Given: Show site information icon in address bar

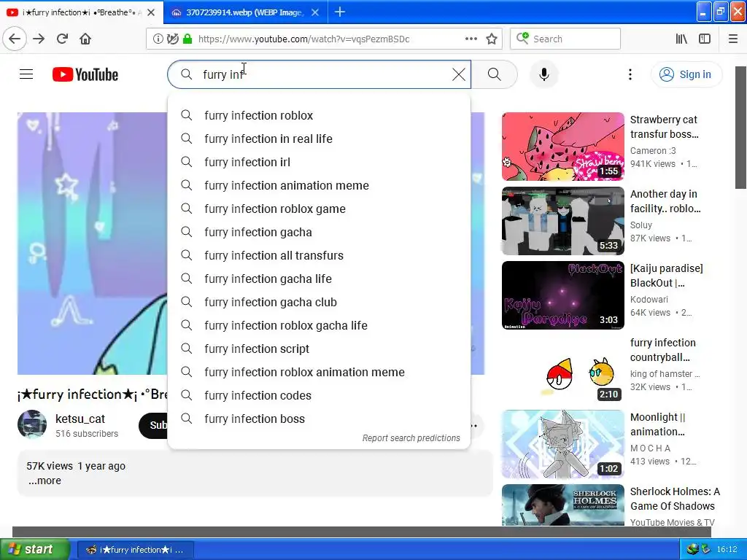Looking at the screenshot, I should coord(158,39).
